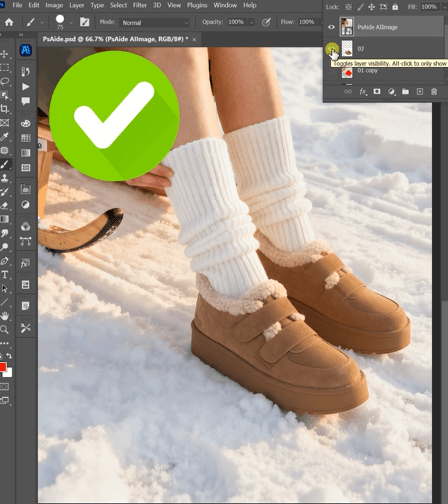Open the Image menu
Image resolution: width=448 pixels, height=504 pixels.
coord(54,5)
